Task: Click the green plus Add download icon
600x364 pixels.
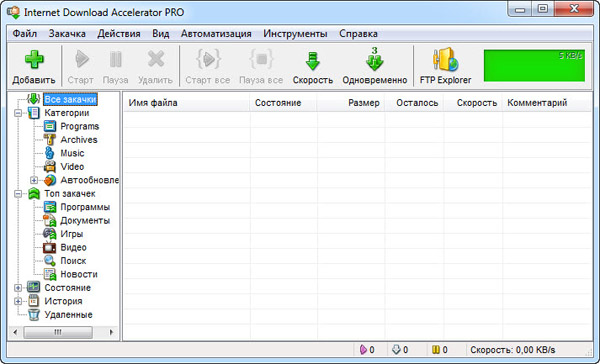Action: (x=34, y=59)
